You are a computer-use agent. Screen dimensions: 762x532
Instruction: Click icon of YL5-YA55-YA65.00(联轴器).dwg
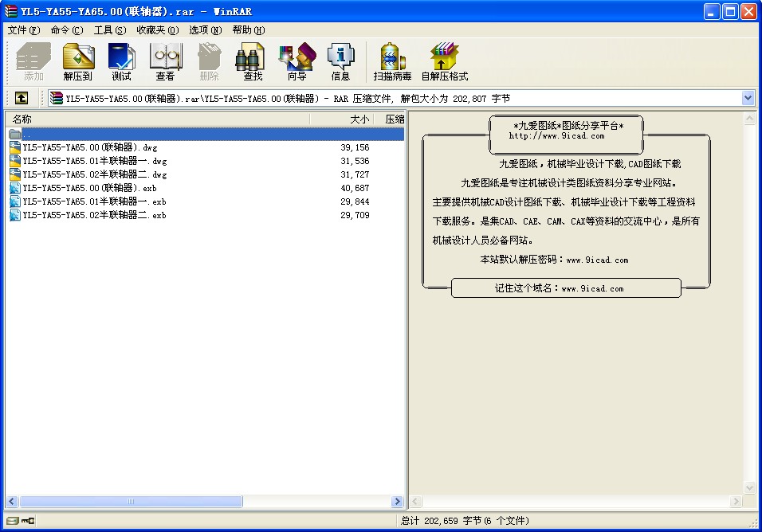pos(15,147)
